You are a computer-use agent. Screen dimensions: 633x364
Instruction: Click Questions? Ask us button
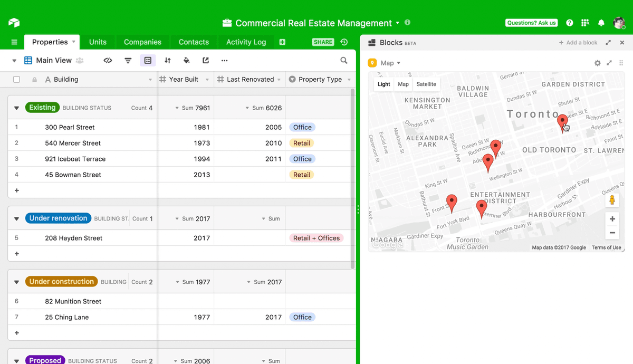(531, 23)
